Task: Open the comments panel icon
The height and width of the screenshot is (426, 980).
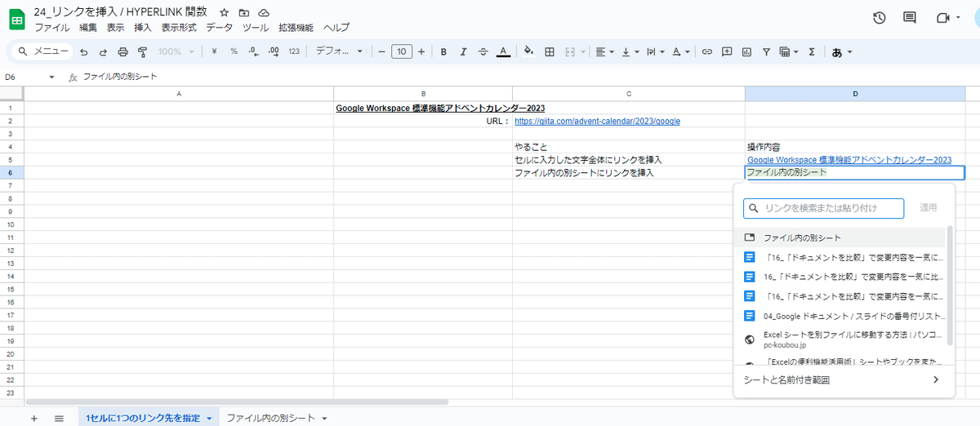Action: pos(910,18)
